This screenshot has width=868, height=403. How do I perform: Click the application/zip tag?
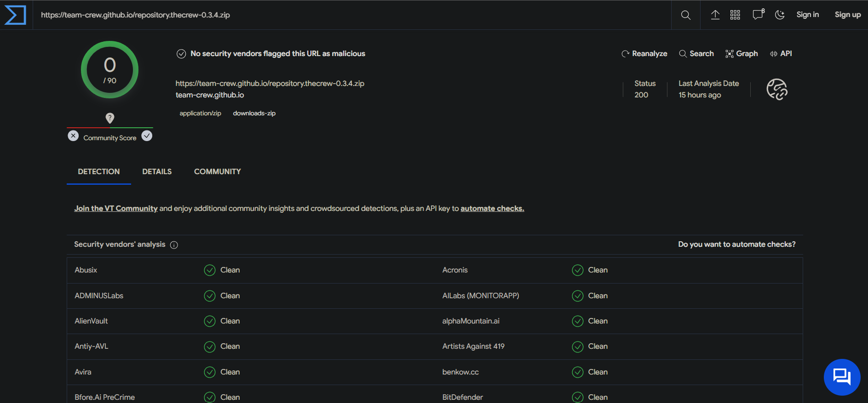click(201, 114)
